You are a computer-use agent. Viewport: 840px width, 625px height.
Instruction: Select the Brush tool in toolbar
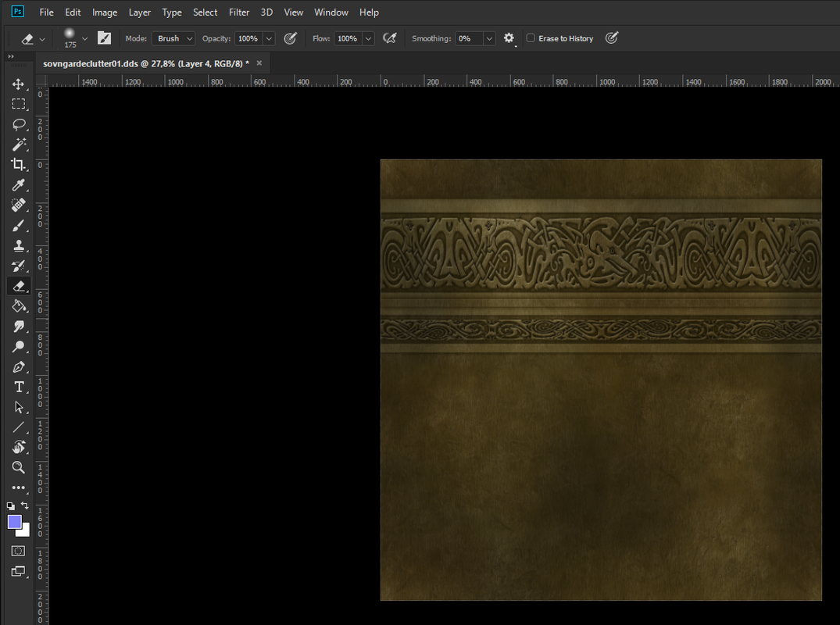coord(18,226)
